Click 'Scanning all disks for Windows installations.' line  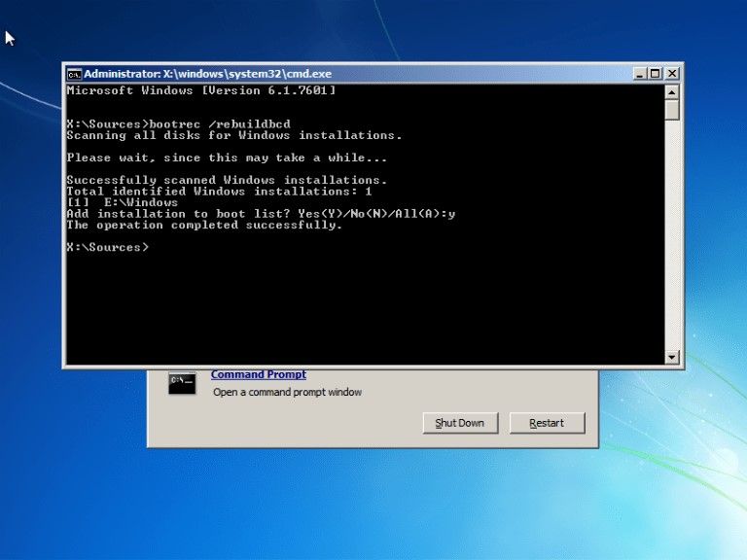point(233,135)
